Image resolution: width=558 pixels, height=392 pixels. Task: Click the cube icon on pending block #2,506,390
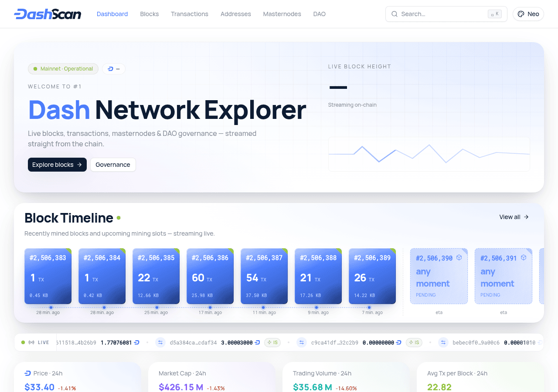coord(459,258)
